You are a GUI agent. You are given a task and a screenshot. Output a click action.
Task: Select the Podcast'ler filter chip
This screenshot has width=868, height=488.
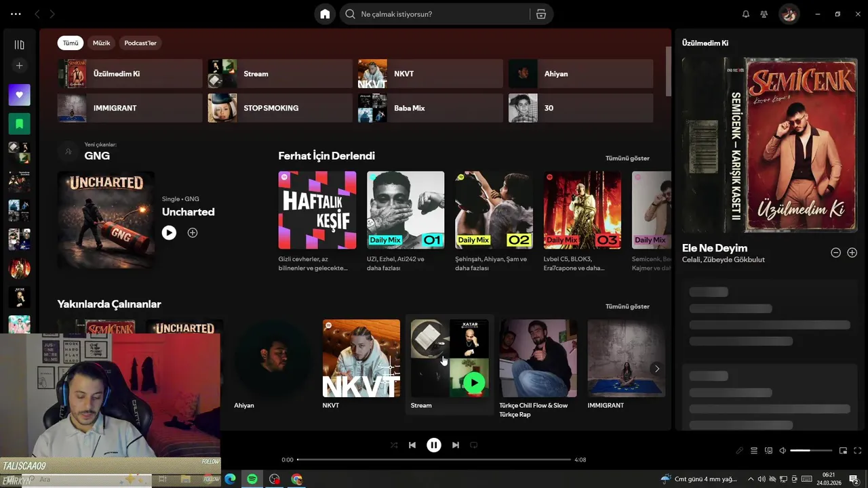(x=140, y=43)
